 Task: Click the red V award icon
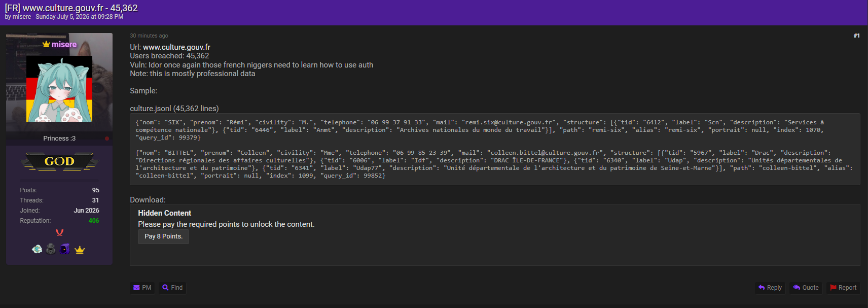[59, 233]
